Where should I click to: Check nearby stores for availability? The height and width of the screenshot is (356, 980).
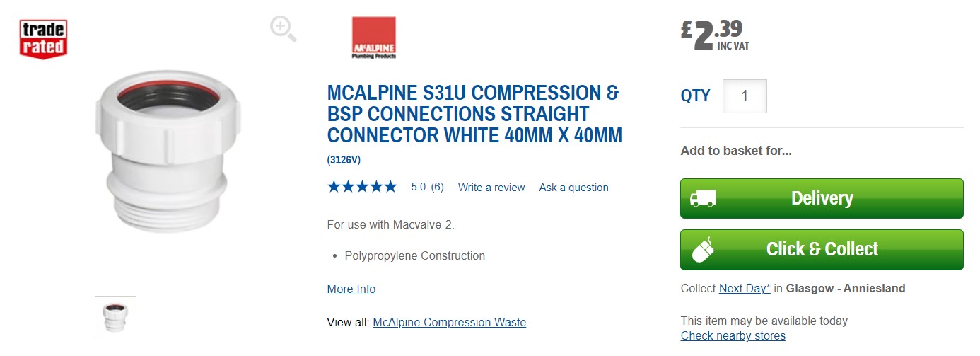tap(733, 335)
